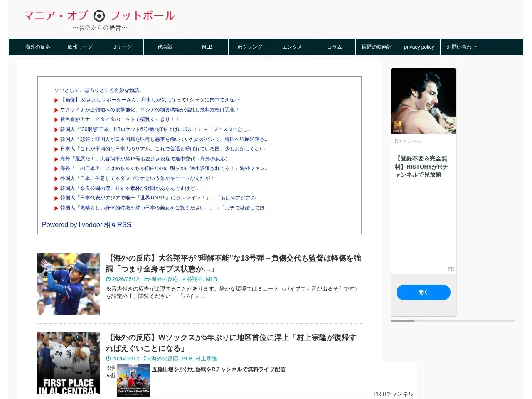Open ウクライナが占領地への攻撃強化 headline
The image size is (532, 399).
pyautogui.click(x=150, y=110)
